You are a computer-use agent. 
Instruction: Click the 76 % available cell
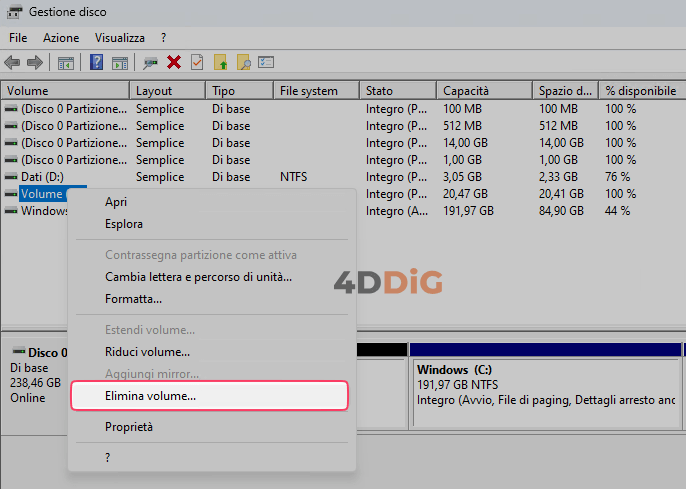point(617,177)
